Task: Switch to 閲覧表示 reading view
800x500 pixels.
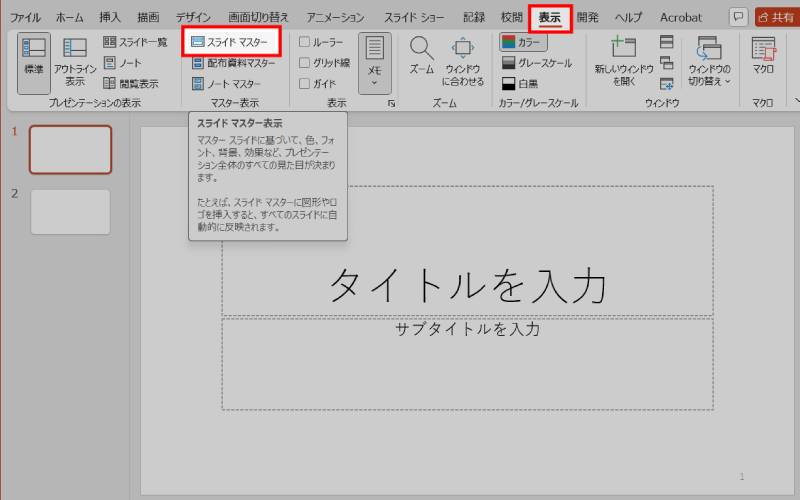Action: click(x=131, y=83)
